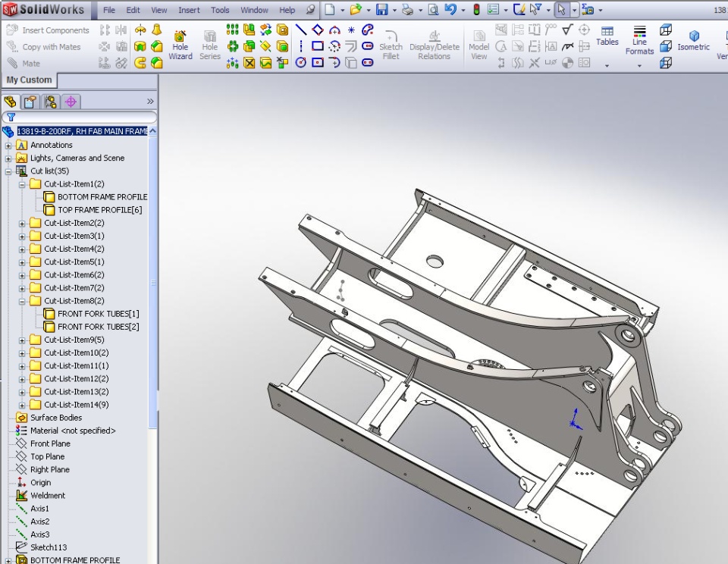
Task: Click the Circle sketch tool
Action: point(301,62)
